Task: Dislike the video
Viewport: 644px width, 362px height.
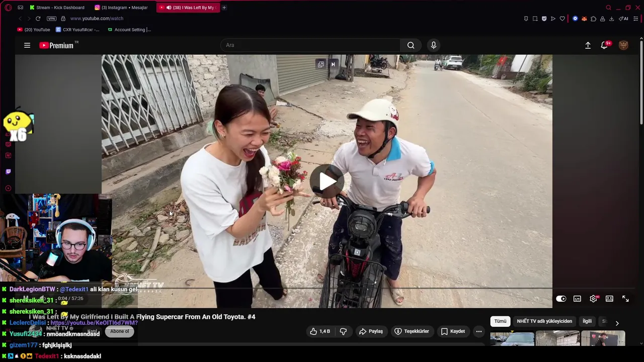Action: (343, 331)
